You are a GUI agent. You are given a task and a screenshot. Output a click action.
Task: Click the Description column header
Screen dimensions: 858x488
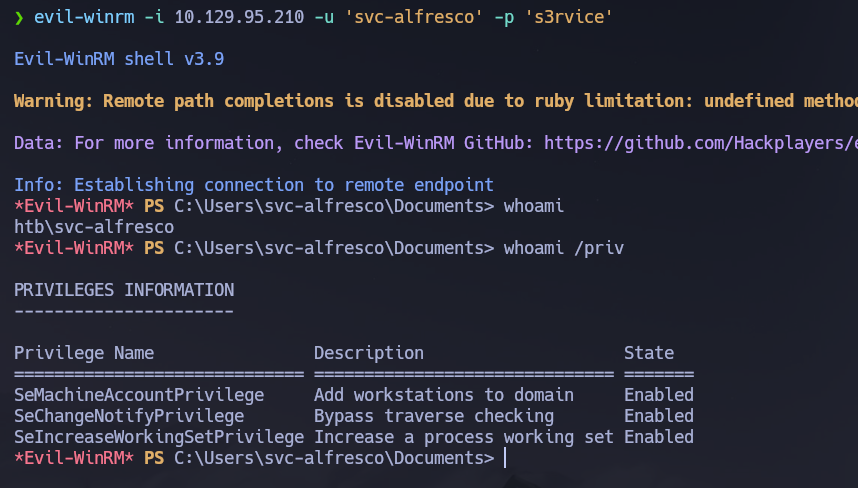click(369, 353)
